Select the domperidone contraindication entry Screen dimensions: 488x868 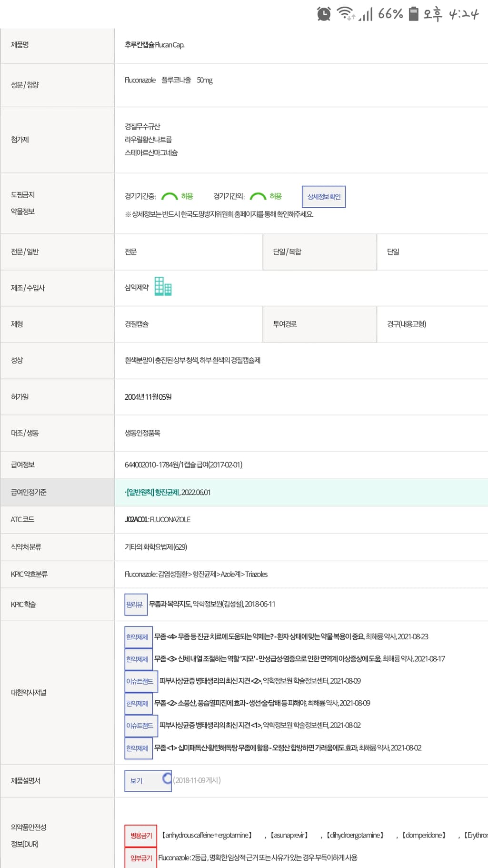pyautogui.click(x=424, y=835)
